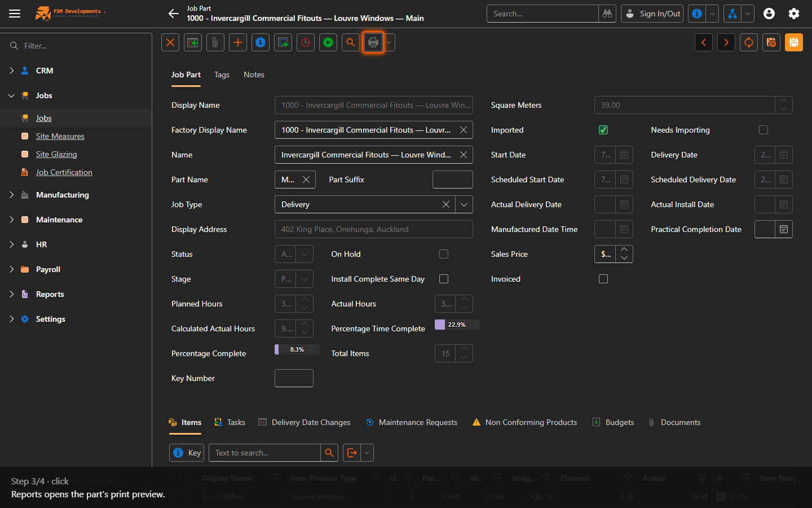Open the Non Conforming Products tab
Image resolution: width=812 pixels, height=508 pixels.
pos(524,422)
